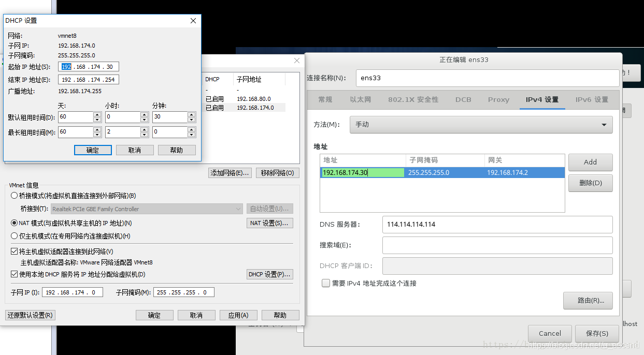Close the DHCP 设置 dialog
The width and height of the screenshot is (644, 355).
[x=193, y=21]
